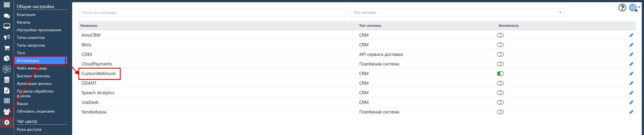Click the Bitrix system name
Image resolution: width=644 pixels, height=135 pixels.
(x=87, y=45)
